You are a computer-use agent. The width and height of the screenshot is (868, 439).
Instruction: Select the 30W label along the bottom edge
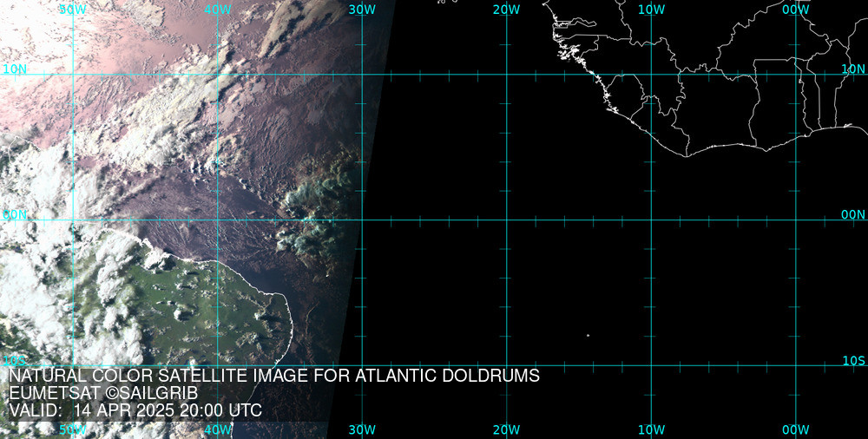click(x=362, y=429)
